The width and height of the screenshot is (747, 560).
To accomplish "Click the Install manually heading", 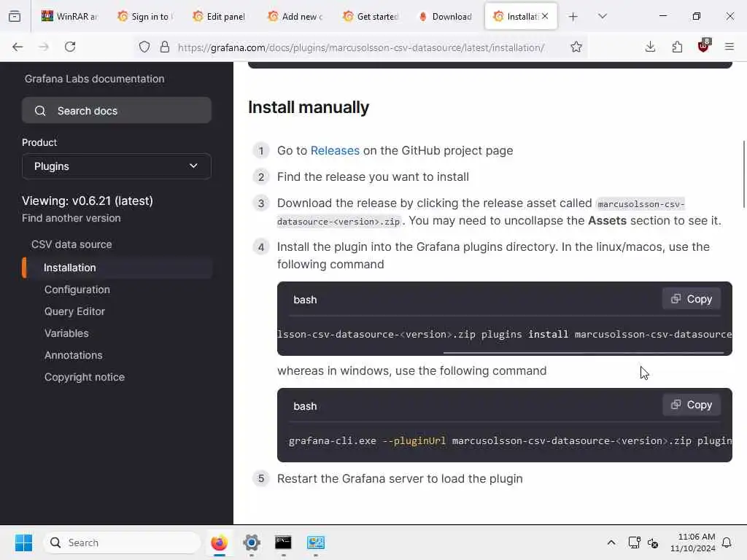I will tap(309, 107).
